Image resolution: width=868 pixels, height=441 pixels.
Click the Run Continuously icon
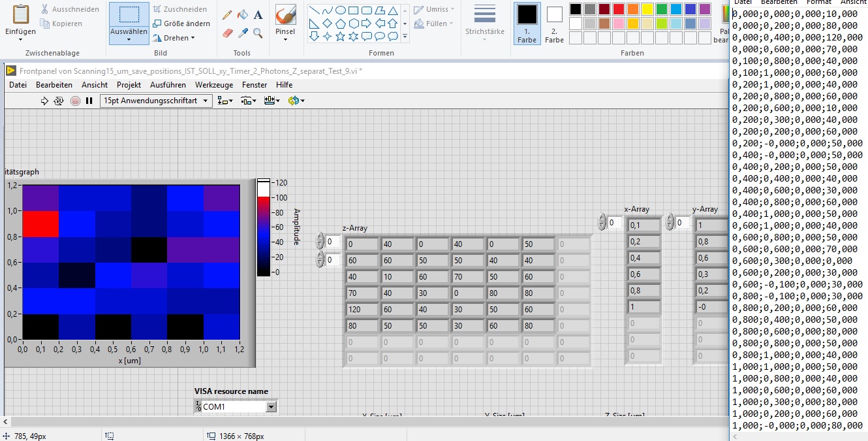pos(59,101)
